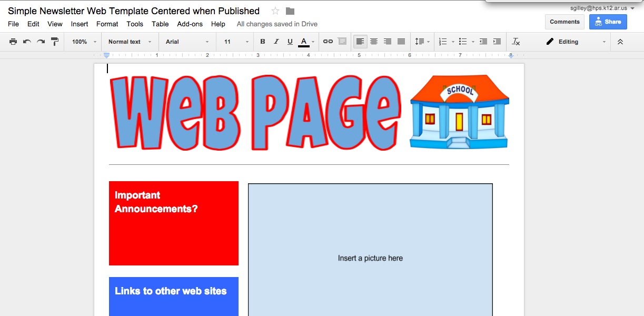
Task: Enable center text alignment
Action: click(374, 42)
